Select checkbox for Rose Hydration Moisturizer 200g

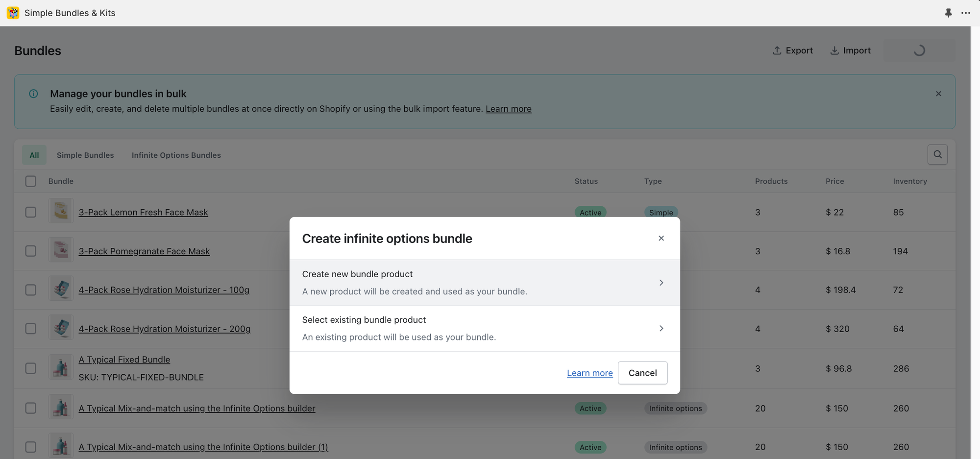pos(31,329)
